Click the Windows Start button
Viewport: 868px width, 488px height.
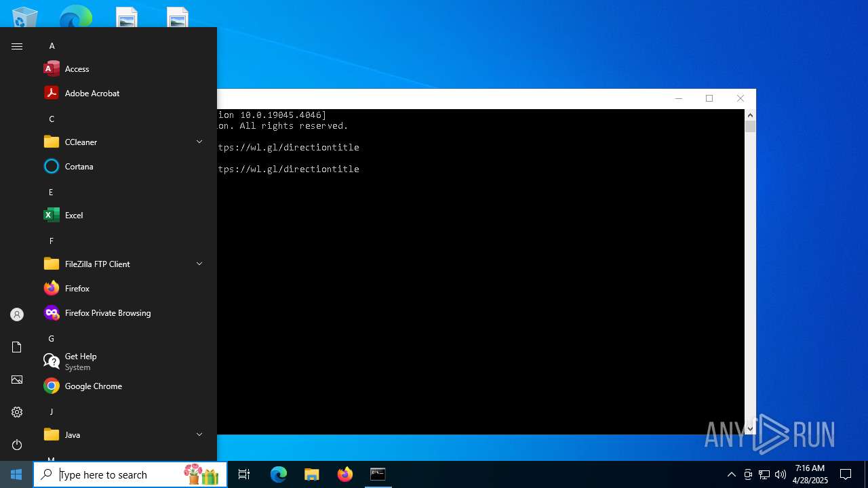pyautogui.click(x=16, y=474)
